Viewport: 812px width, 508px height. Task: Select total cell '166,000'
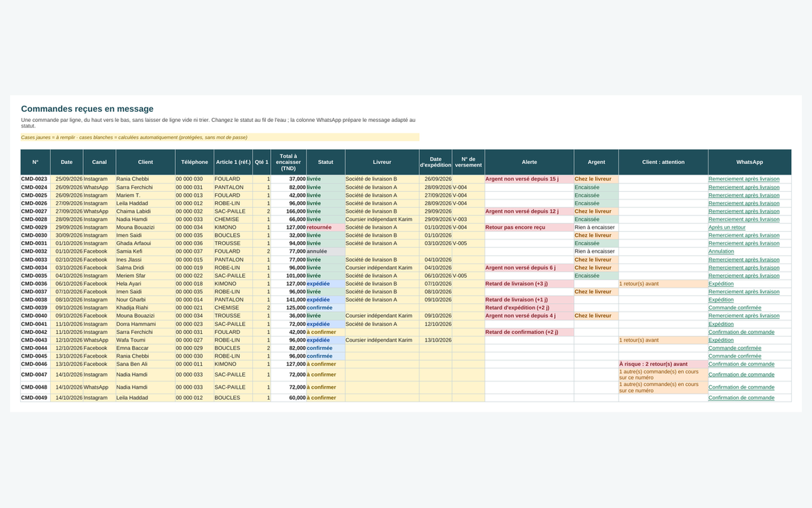click(x=289, y=211)
